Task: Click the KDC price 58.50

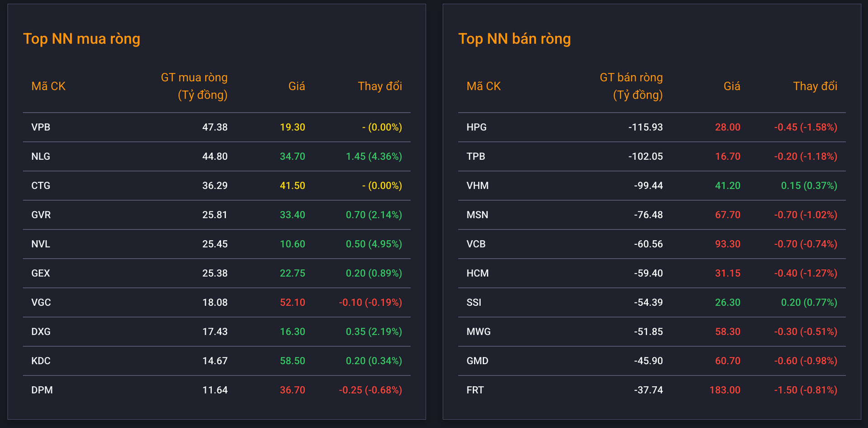Action: (x=292, y=361)
